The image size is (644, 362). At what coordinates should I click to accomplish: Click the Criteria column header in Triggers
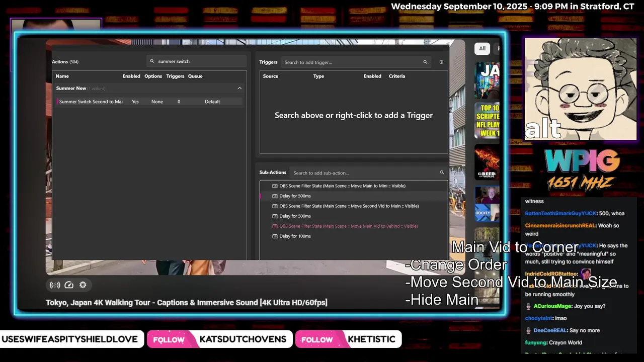pyautogui.click(x=397, y=76)
